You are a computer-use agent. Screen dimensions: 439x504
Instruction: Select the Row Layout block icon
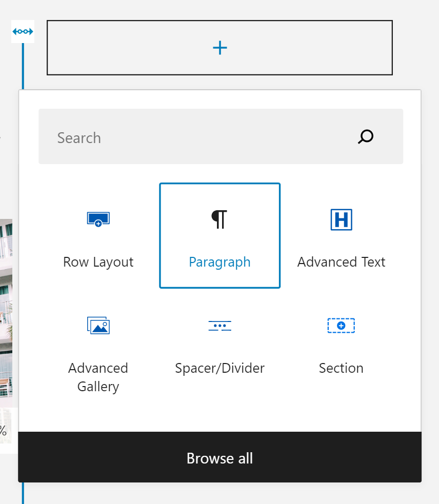pyautogui.click(x=98, y=219)
